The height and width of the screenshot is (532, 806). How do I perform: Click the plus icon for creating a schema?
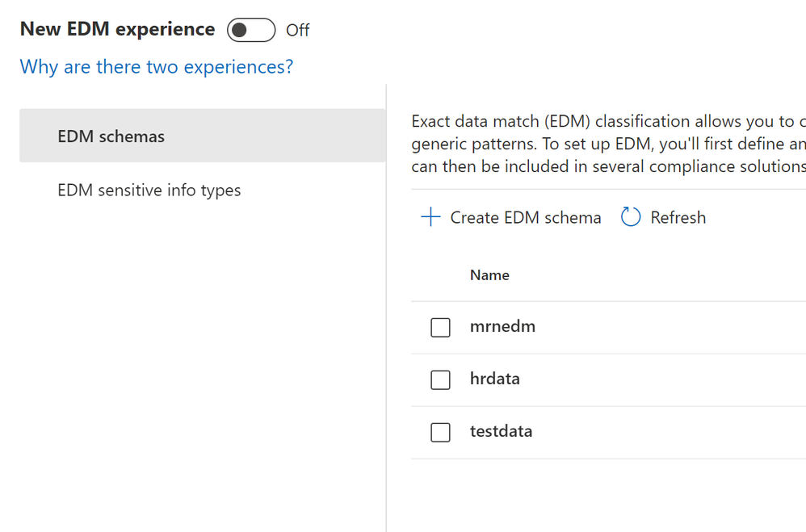430,217
